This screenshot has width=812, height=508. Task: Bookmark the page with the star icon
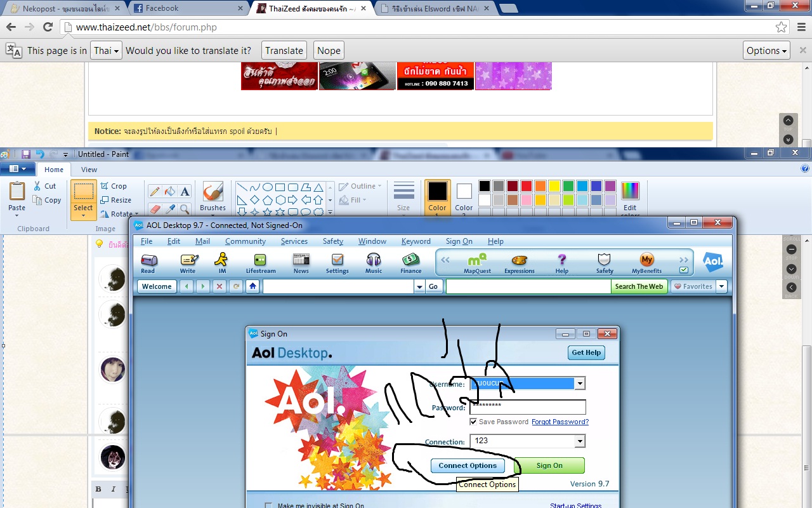click(x=782, y=27)
